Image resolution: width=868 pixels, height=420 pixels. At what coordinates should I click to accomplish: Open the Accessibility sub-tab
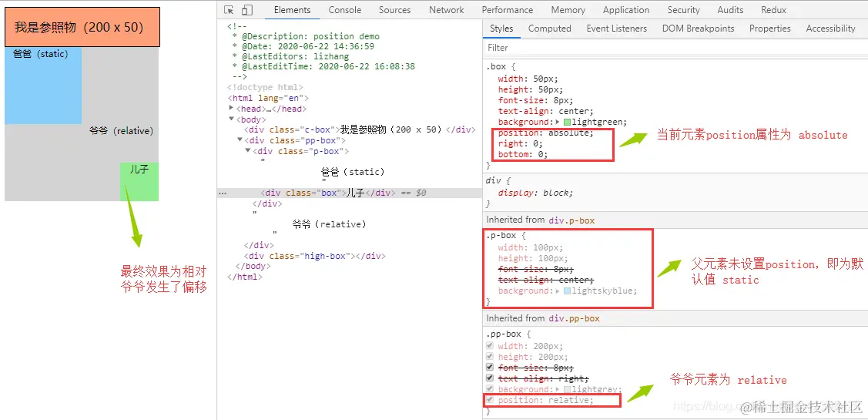pos(830,29)
